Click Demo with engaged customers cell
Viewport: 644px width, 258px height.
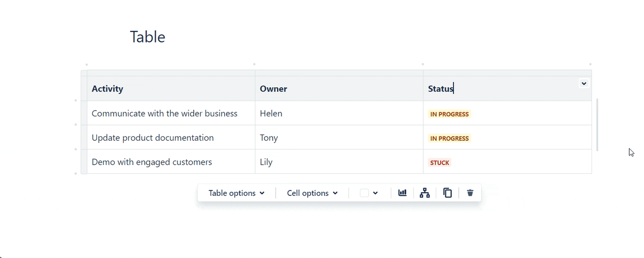pyautogui.click(x=171, y=162)
